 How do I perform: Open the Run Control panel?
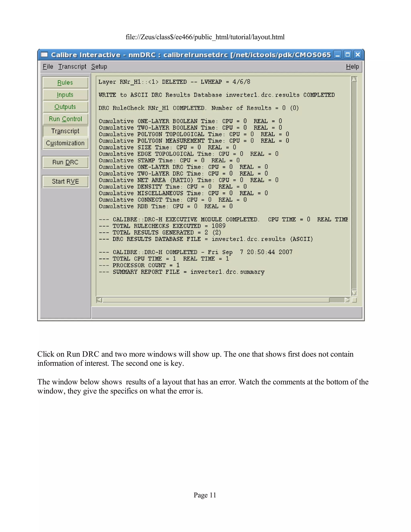(x=65, y=119)
